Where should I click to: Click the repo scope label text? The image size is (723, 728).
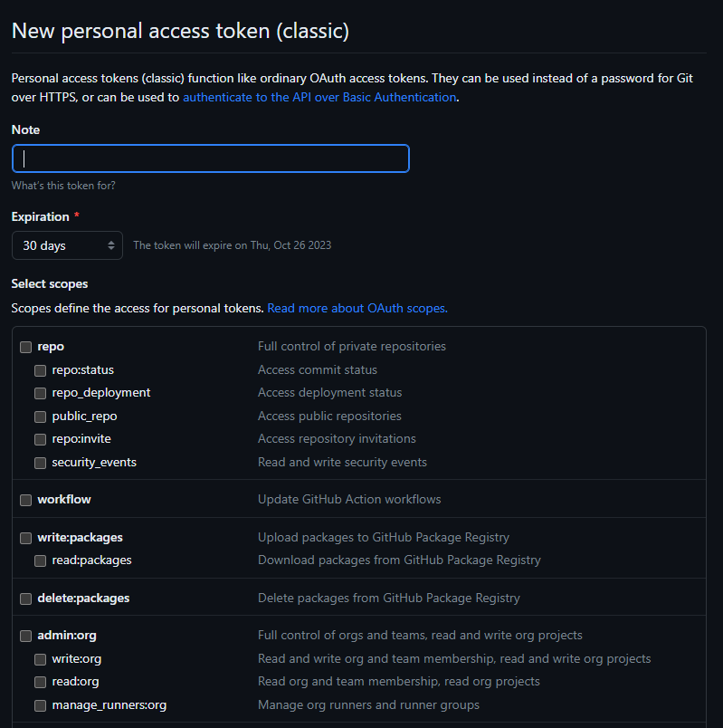coord(51,347)
